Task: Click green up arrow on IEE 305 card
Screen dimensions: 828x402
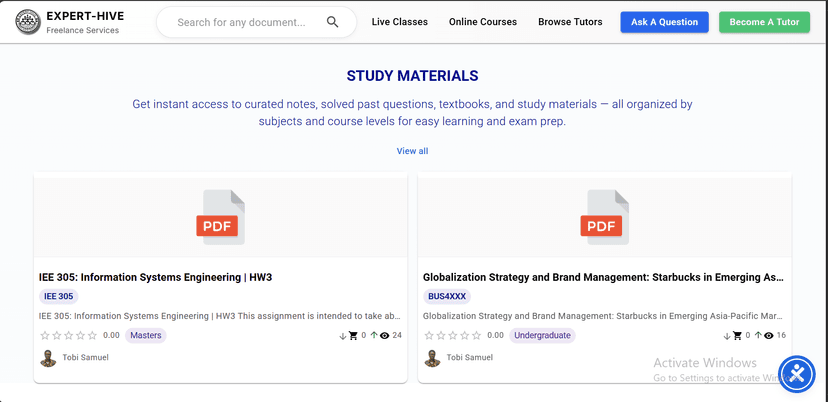Action: [x=374, y=335]
